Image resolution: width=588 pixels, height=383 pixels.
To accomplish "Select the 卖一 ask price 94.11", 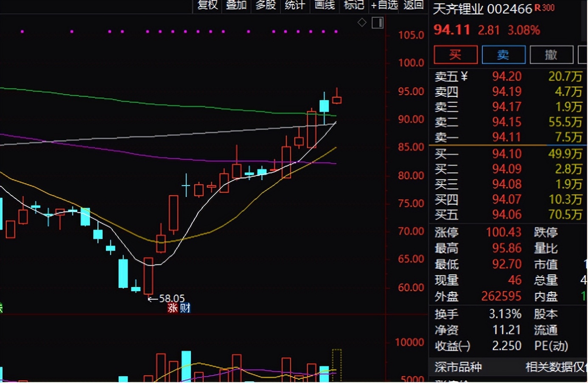I will (507, 137).
